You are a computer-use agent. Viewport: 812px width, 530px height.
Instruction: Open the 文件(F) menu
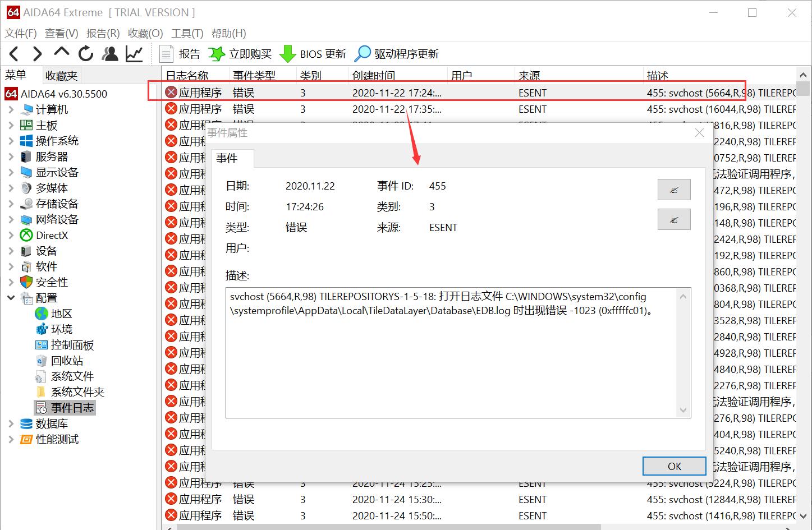pos(21,33)
